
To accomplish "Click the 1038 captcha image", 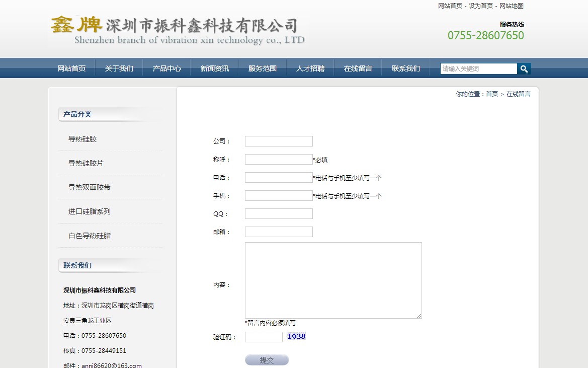I will [296, 336].
